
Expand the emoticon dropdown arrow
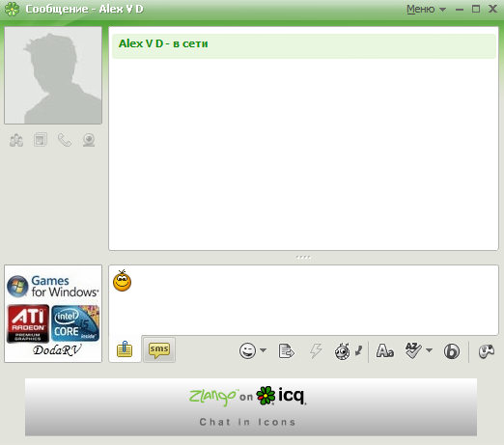(x=264, y=350)
